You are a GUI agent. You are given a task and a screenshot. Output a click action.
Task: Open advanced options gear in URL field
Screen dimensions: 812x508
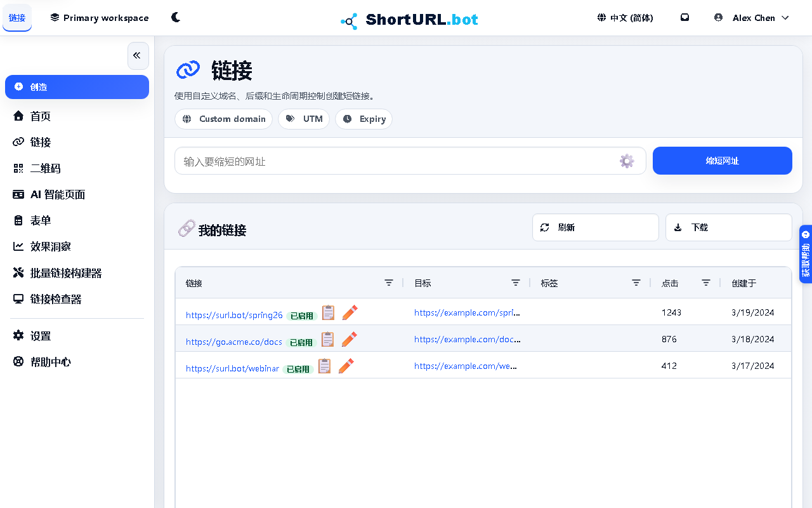click(x=627, y=161)
